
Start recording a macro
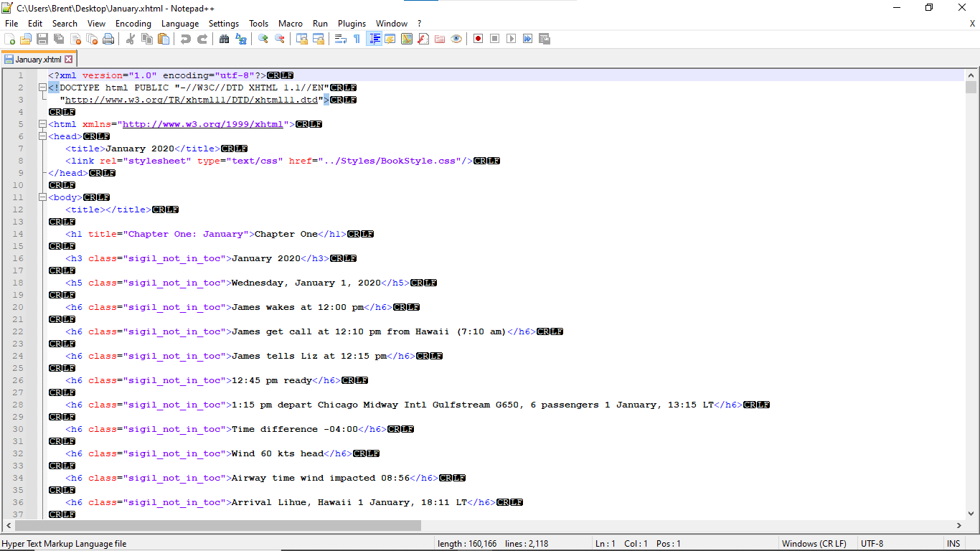tap(479, 39)
